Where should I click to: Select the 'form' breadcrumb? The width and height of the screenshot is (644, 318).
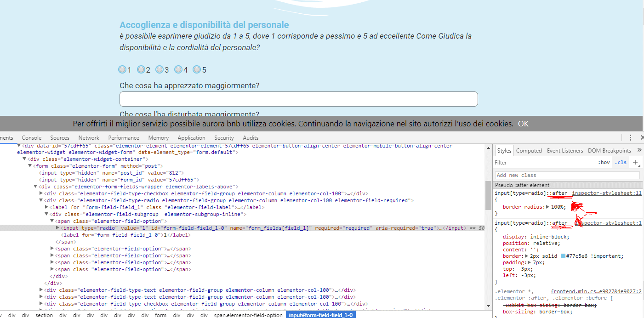pyautogui.click(x=160, y=315)
